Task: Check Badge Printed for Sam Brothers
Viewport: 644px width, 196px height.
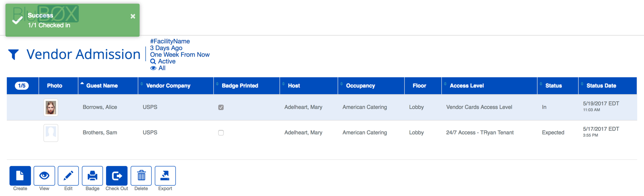Action: [221, 133]
